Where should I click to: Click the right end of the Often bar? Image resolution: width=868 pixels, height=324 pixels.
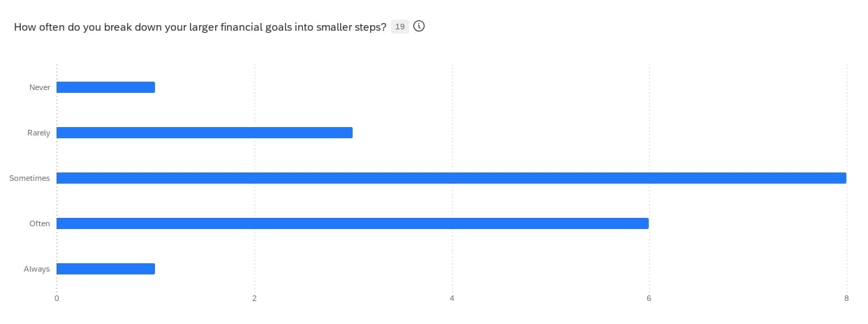point(645,223)
